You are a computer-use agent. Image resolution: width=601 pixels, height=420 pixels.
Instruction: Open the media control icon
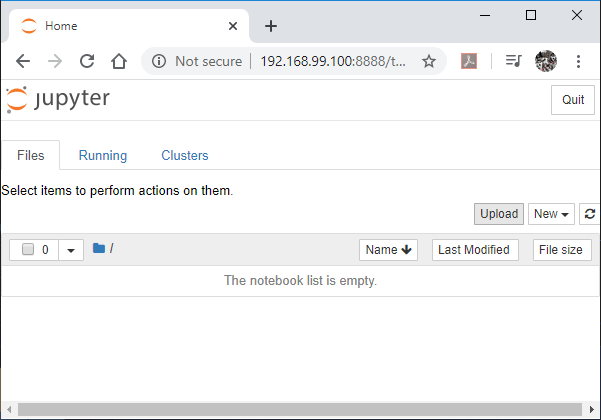[513, 61]
